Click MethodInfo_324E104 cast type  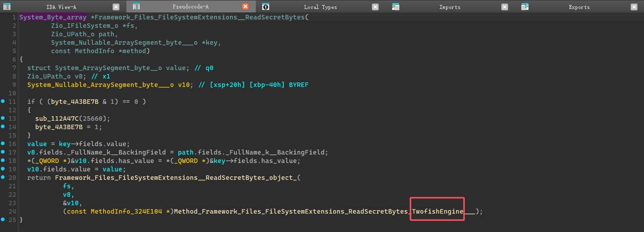126,212
